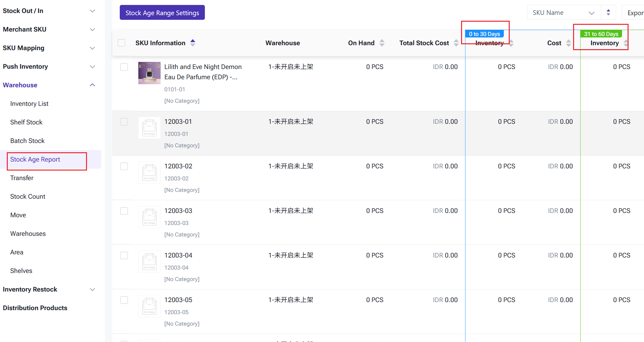The image size is (644, 342).
Task: Click the Lilith and Eve perfume thumbnail
Action: pyautogui.click(x=149, y=73)
